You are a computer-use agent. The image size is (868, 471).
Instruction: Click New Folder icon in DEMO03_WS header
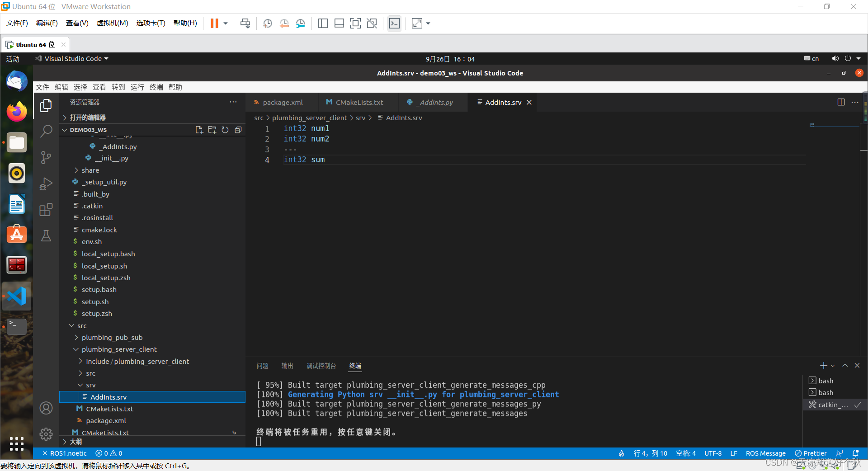point(212,130)
